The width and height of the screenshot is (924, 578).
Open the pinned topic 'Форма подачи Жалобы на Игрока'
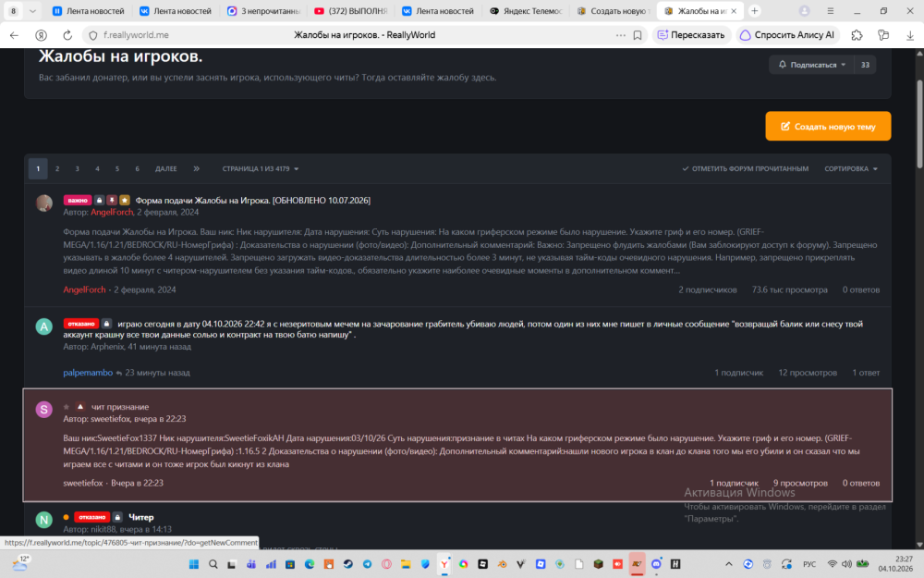click(x=253, y=201)
